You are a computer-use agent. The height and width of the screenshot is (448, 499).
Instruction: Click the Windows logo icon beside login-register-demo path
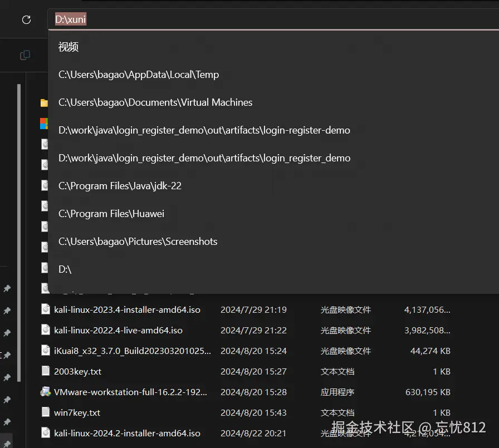coord(45,124)
